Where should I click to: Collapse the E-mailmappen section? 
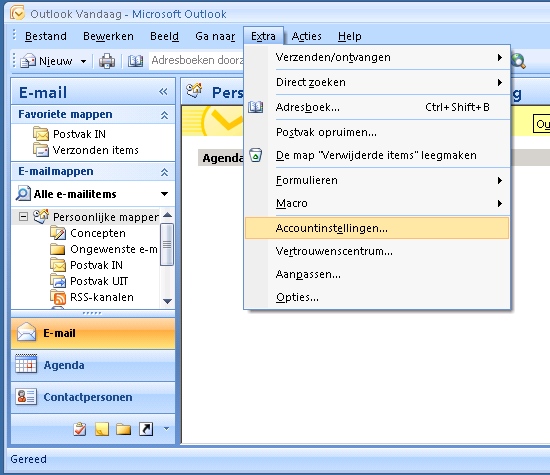tap(164, 172)
